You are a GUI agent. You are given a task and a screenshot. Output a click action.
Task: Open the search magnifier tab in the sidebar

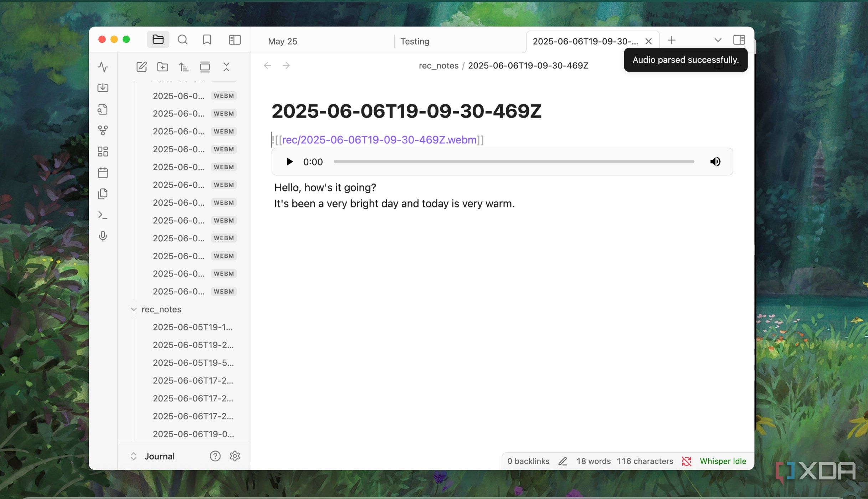click(x=183, y=40)
